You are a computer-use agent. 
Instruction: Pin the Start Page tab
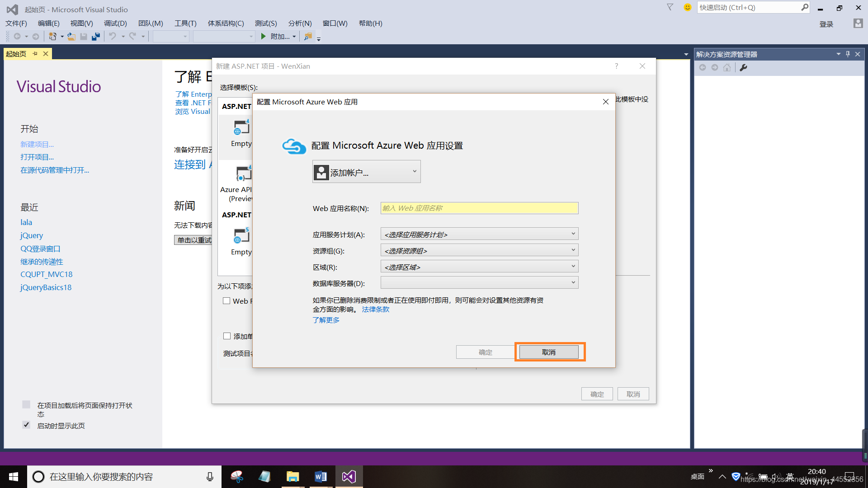coord(35,54)
